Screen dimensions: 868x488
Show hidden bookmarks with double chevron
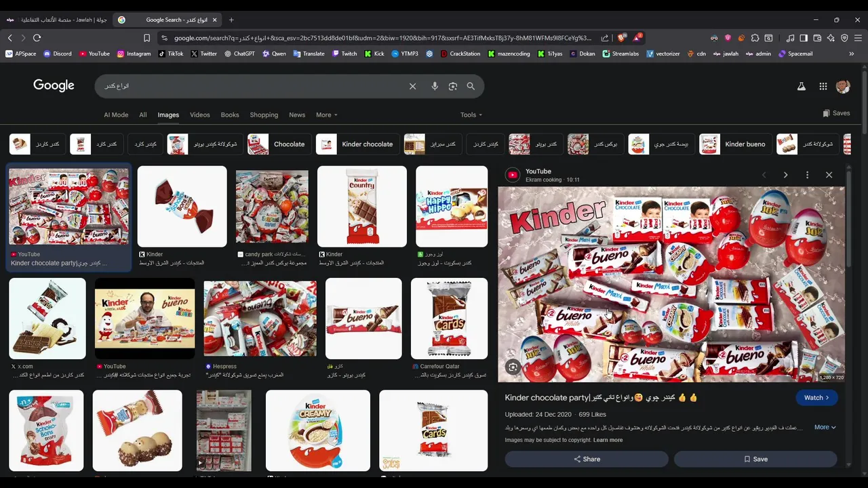pos(851,54)
